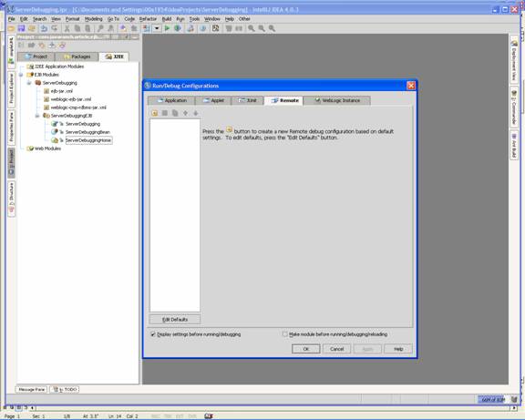The height and width of the screenshot is (420, 525).
Task: Click the Undo toolbar icon
Action: pyautogui.click(x=44, y=28)
